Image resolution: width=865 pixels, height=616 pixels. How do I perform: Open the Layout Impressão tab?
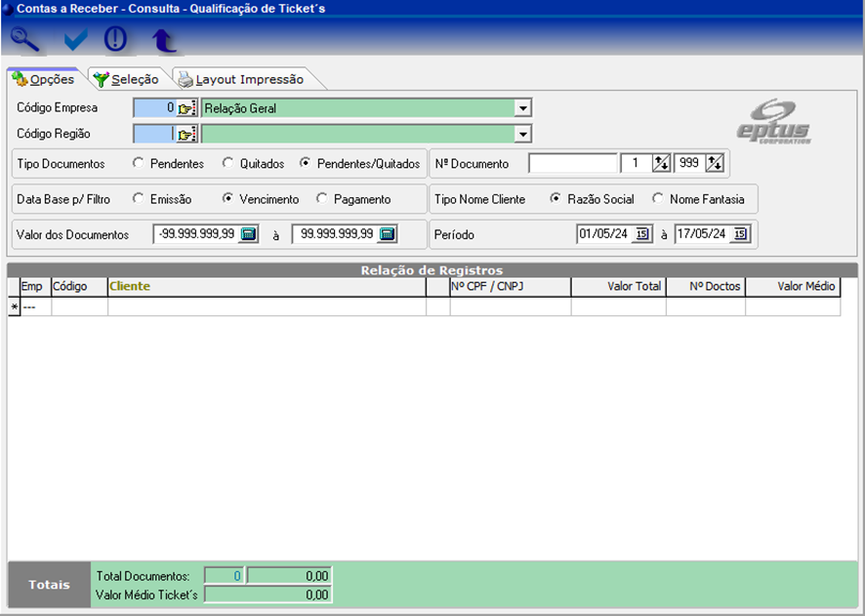coord(240,79)
